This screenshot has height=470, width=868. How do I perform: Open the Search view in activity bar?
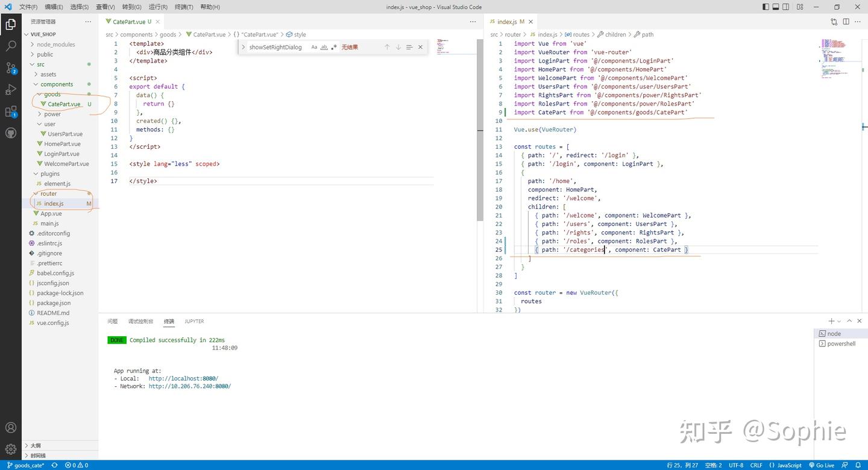click(x=11, y=46)
